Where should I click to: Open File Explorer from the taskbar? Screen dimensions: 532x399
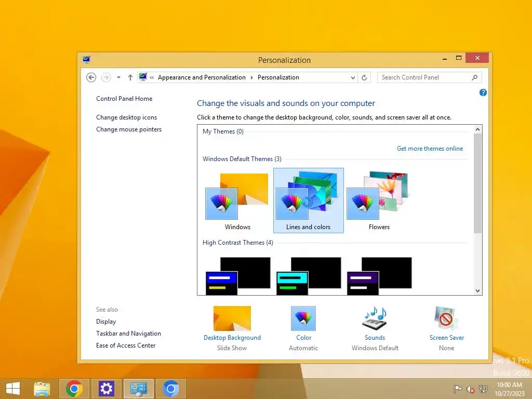[x=42, y=389]
